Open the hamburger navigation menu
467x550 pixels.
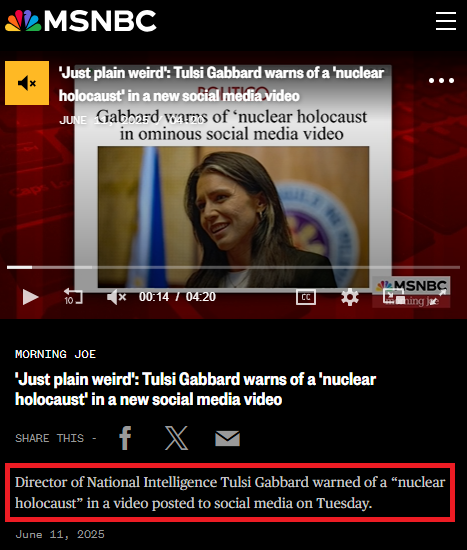tap(446, 21)
